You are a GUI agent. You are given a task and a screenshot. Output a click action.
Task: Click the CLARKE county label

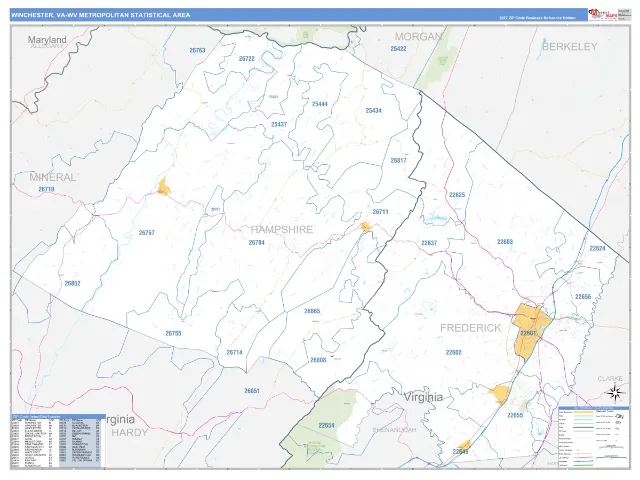point(610,378)
